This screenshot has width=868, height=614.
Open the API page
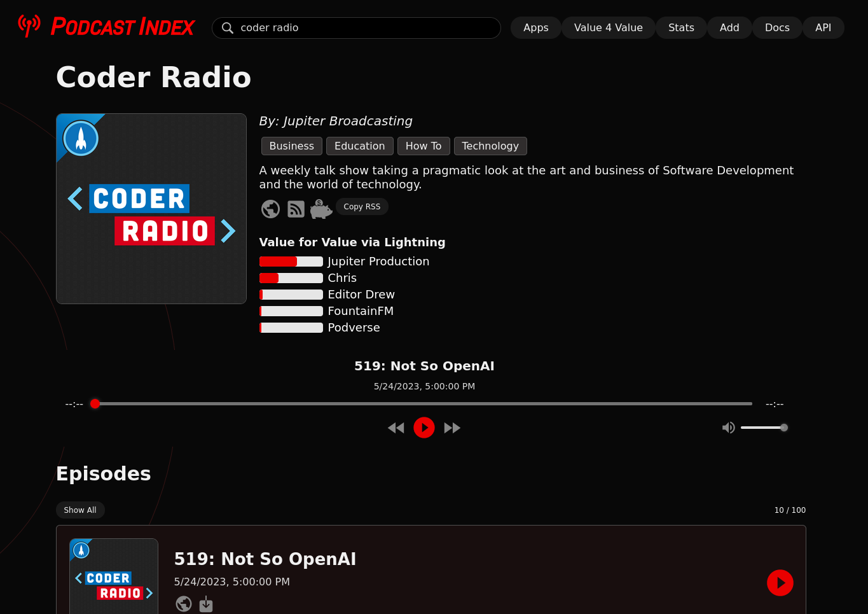pyautogui.click(x=823, y=28)
